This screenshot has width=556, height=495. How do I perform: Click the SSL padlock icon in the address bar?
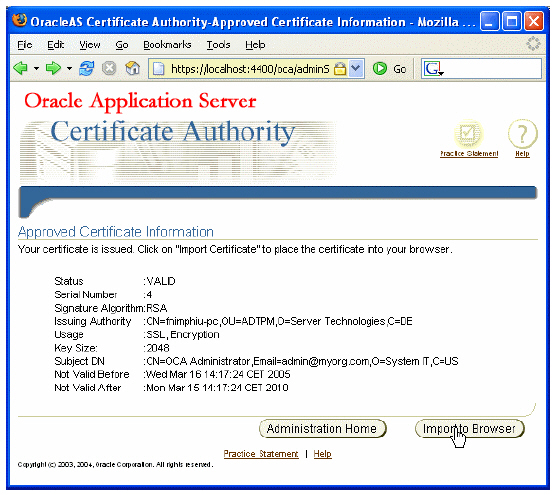pyautogui.click(x=340, y=69)
